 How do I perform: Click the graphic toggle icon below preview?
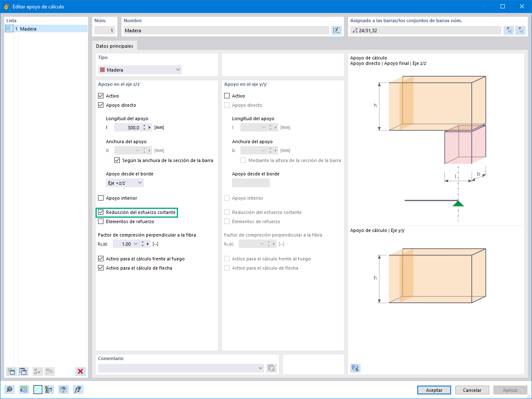[x=355, y=368]
